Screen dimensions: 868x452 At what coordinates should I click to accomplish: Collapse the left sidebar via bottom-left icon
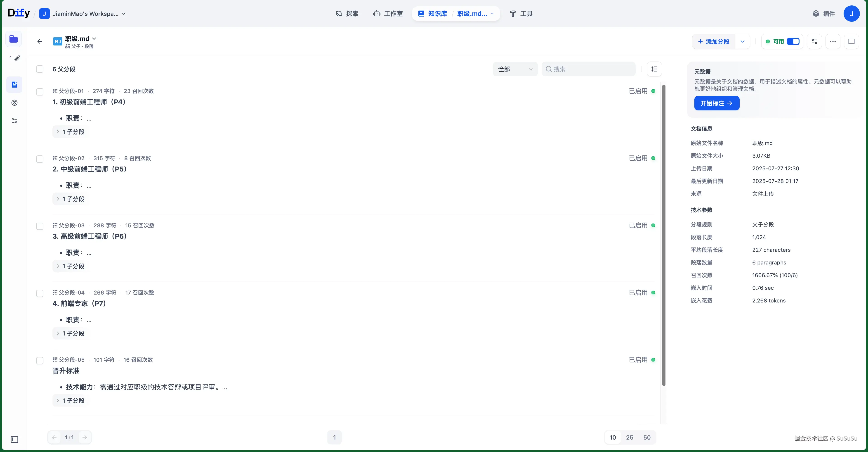[x=14, y=439]
